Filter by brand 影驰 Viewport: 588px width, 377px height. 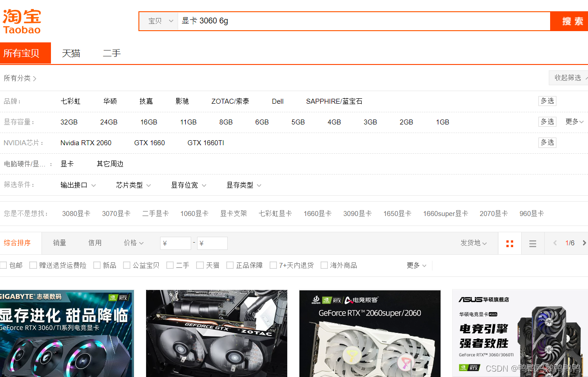tap(182, 101)
